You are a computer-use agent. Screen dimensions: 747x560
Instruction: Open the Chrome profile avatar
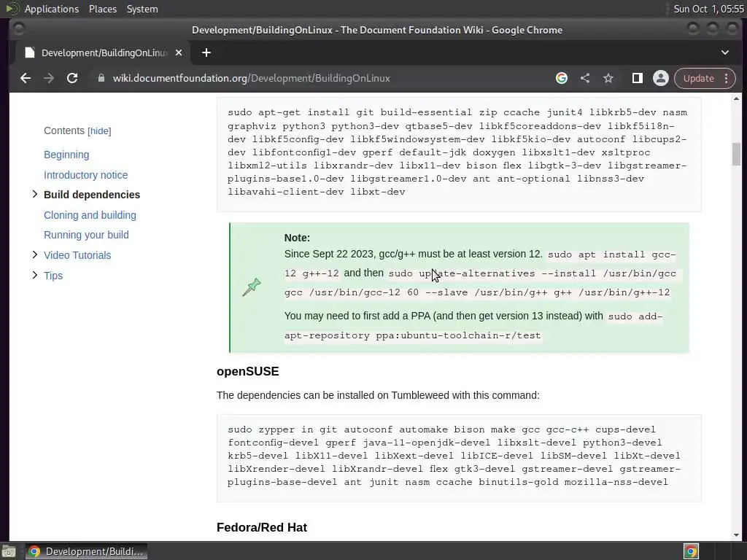tap(661, 78)
